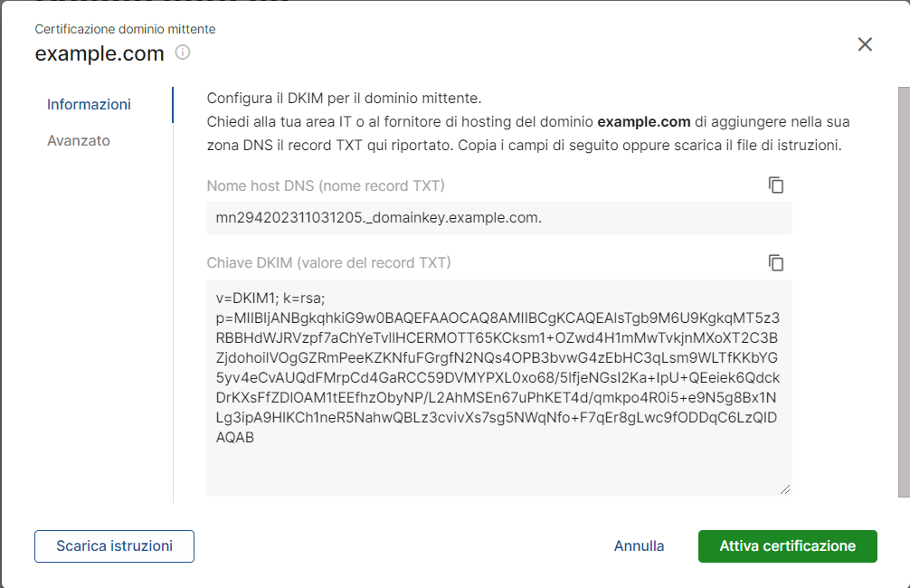Viewport: 910px width, 588px height.
Task: Download instructions via Scarica istruzioni
Action: [114, 546]
